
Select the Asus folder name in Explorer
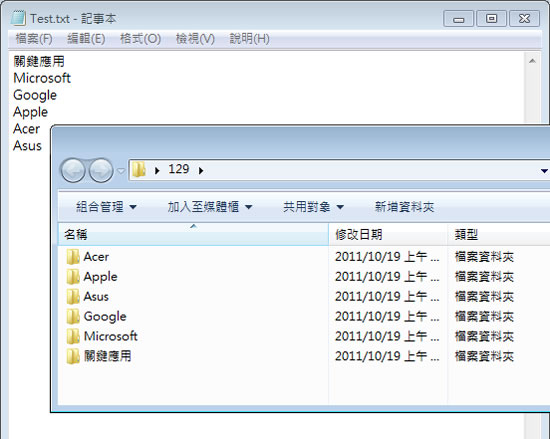[x=96, y=297]
